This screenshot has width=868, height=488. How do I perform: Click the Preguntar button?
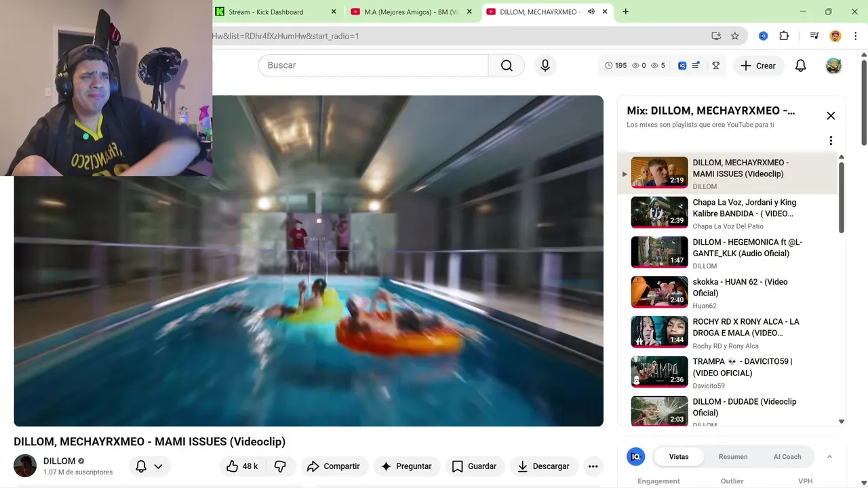pos(406,466)
